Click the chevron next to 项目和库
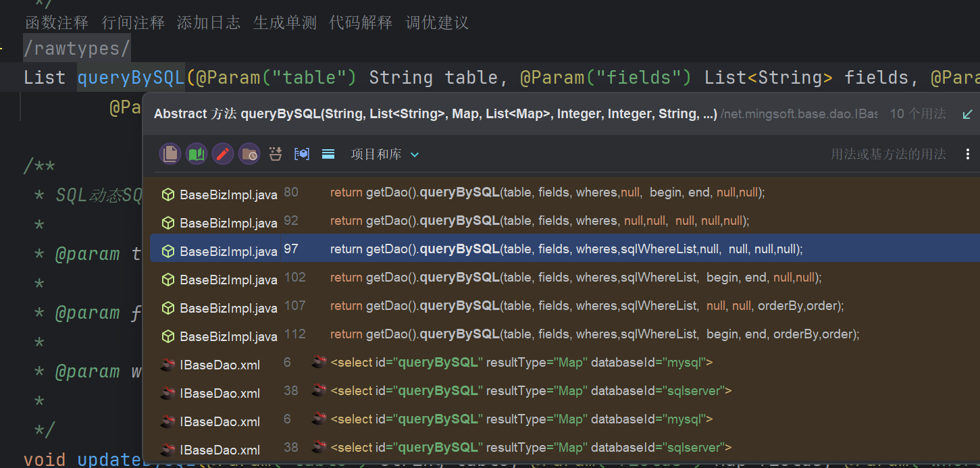The width and height of the screenshot is (980, 468). click(x=415, y=155)
